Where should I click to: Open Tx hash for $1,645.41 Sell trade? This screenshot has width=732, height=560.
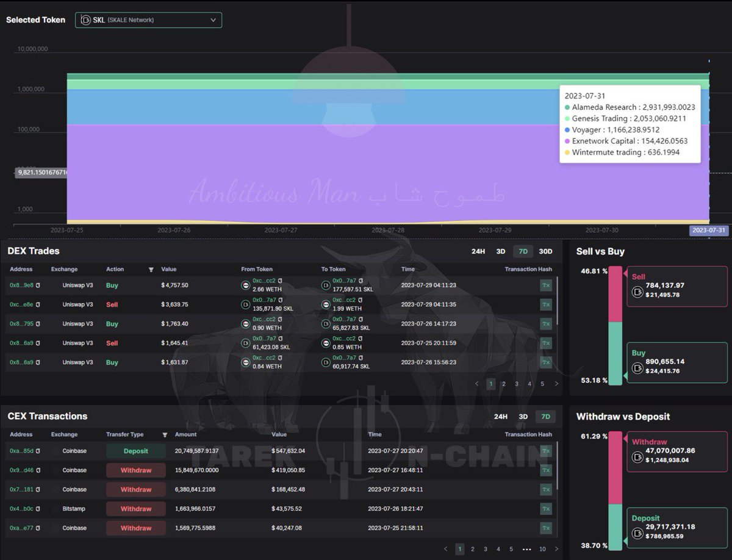click(x=546, y=343)
